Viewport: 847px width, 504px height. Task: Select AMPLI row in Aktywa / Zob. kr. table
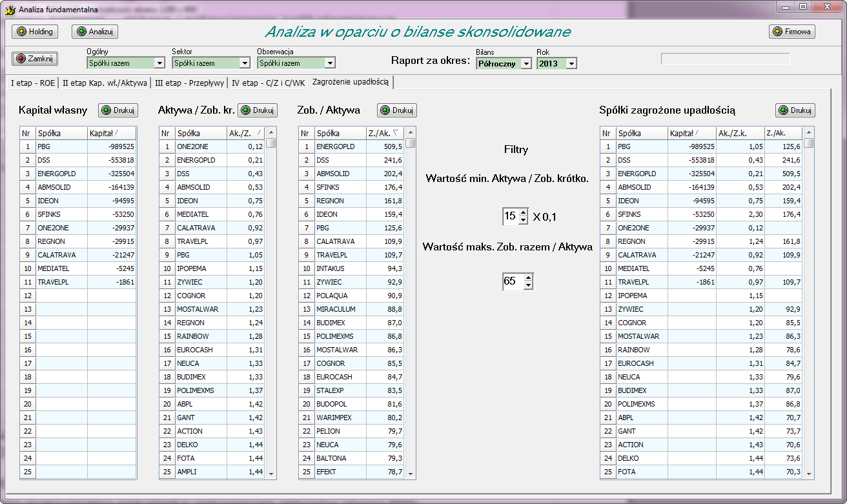[x=212, y=472]
